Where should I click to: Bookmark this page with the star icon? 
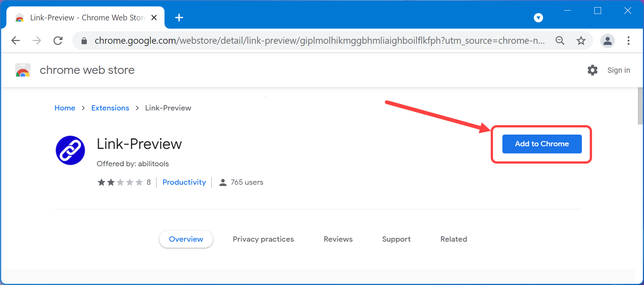pos(581,40)
